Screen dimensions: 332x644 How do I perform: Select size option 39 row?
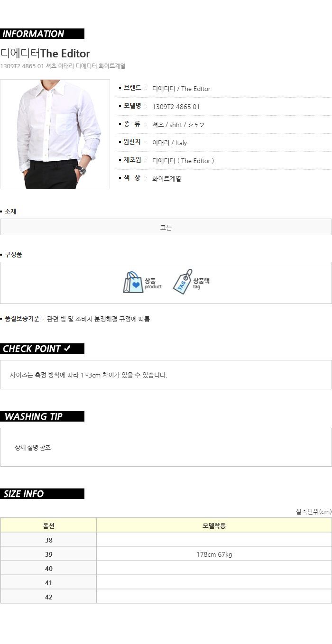166,554
